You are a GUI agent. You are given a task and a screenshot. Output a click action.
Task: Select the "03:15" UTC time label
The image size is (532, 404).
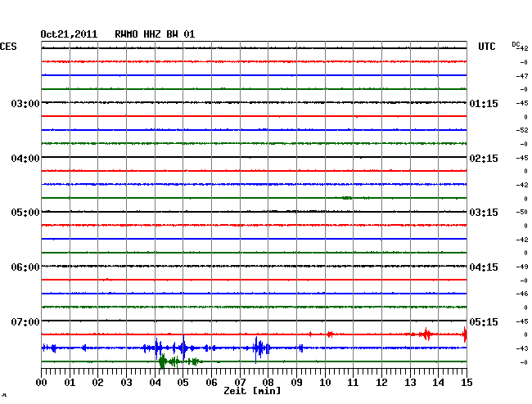pyautogui.click(x=484, y=213)
